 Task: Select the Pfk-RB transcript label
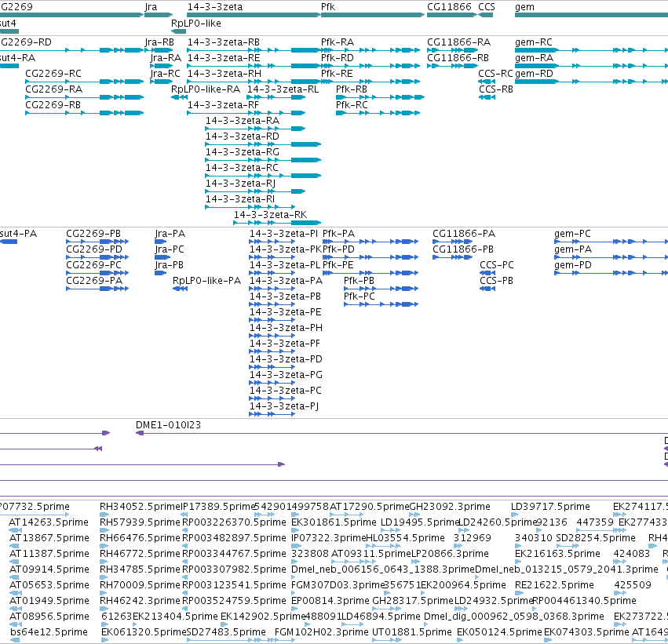[x=352, y=89]
